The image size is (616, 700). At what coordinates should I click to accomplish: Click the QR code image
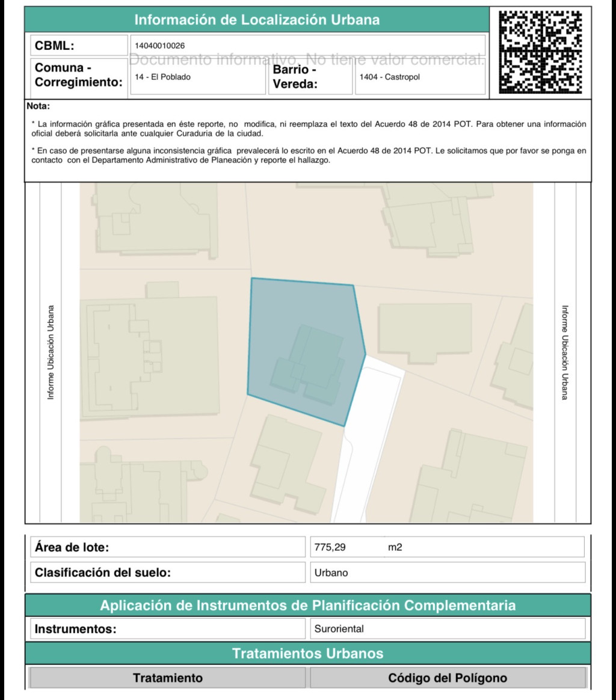point(540,52)
